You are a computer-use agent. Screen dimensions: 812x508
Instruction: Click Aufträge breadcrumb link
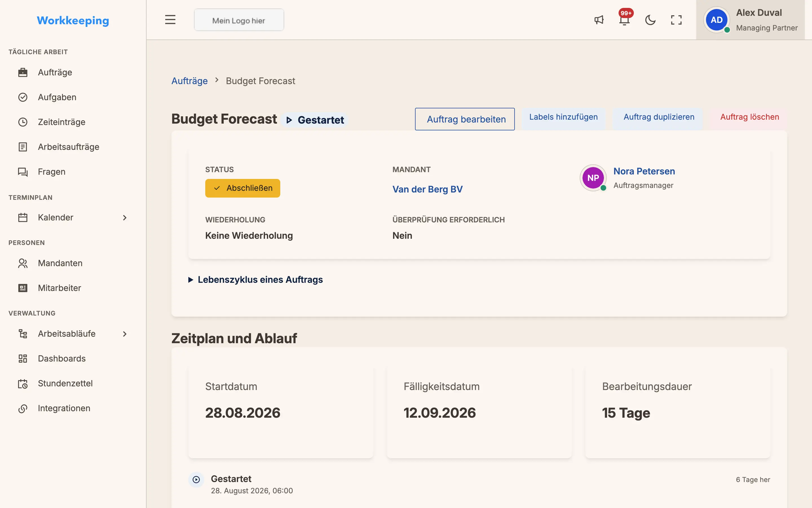189,81
